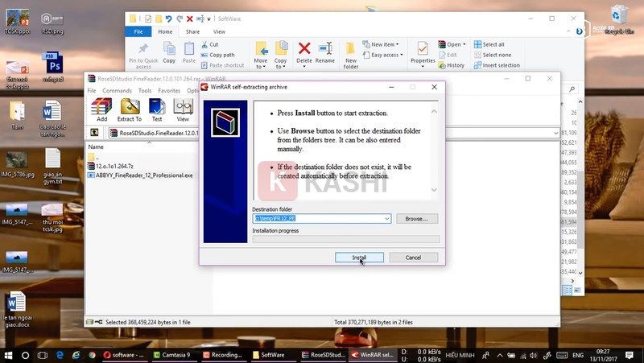Open Browse to pick destination folder
Viewport: 644px width, 363px height.
point(416,219)
